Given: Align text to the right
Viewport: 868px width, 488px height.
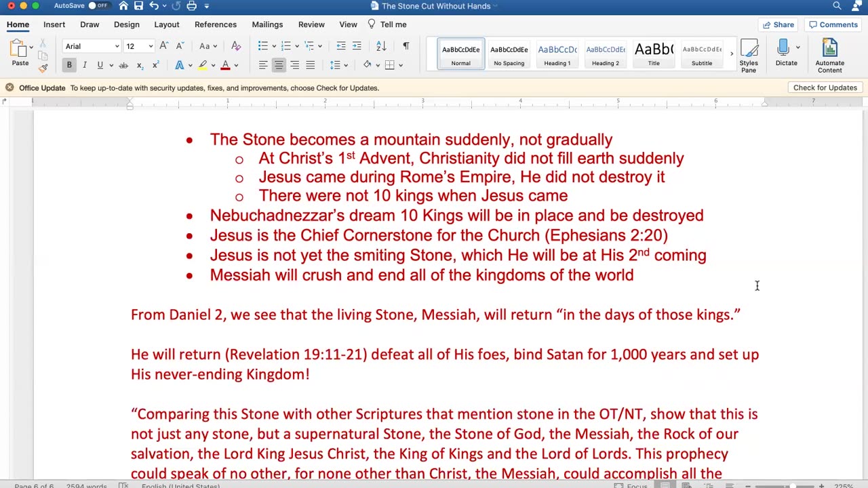Looking at the screenshot, I should tap(294, 65).
